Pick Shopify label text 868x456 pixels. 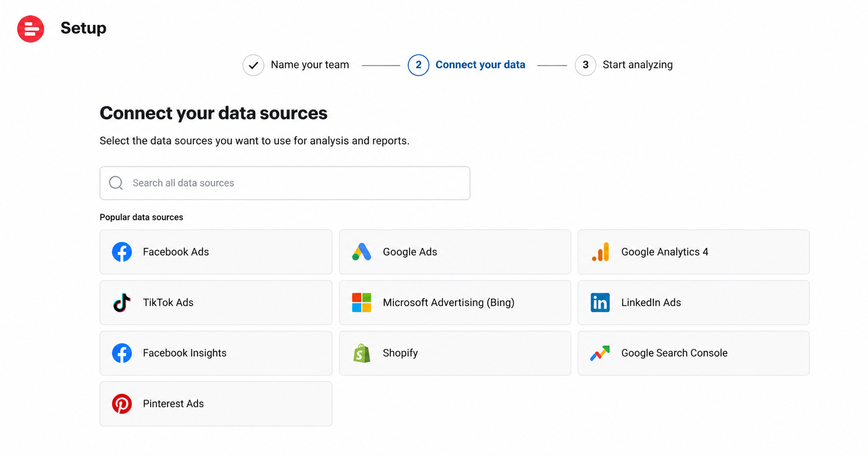[x=400, y=353]
